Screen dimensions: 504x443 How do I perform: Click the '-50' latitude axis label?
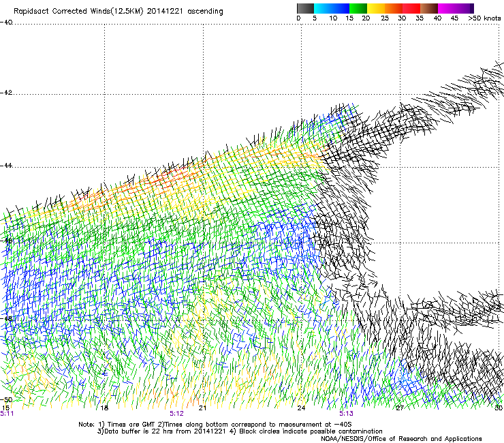(6, 399)
